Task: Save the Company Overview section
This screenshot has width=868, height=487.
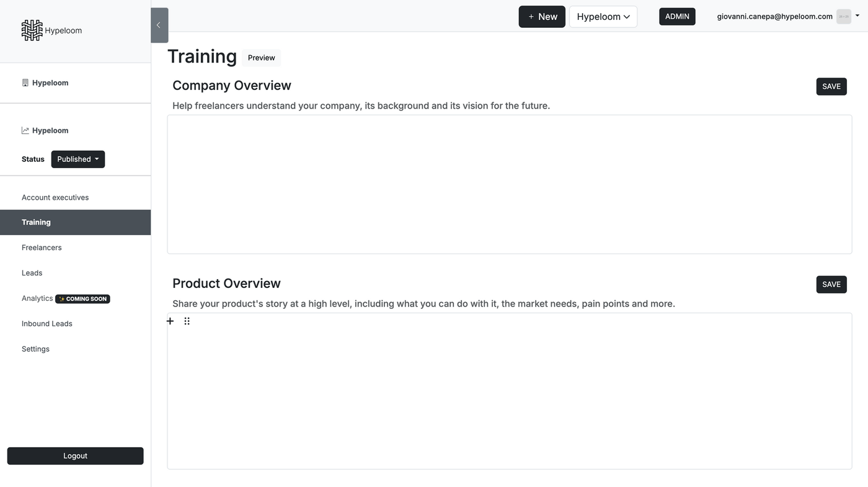Action: coord(831,86)
